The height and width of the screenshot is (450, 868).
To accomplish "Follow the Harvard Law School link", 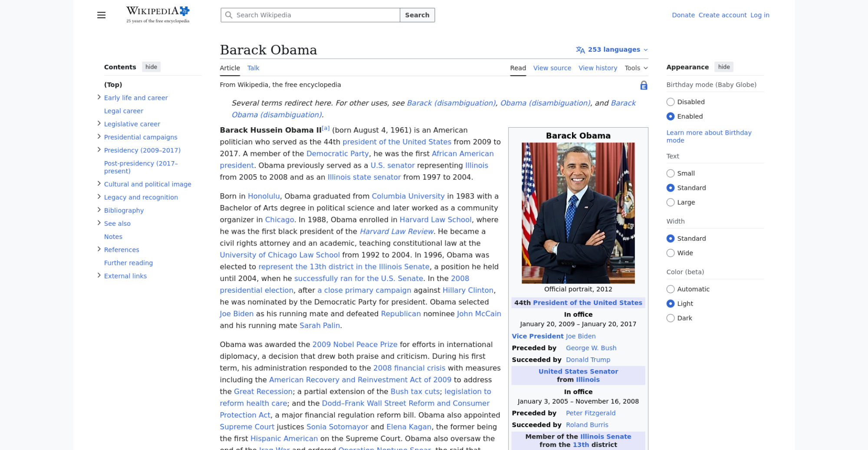I will (435, 220).
